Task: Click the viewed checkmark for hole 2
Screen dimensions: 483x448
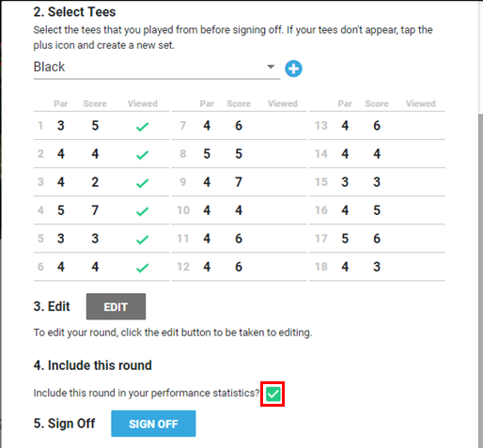Action: click(x=142, y=155)
